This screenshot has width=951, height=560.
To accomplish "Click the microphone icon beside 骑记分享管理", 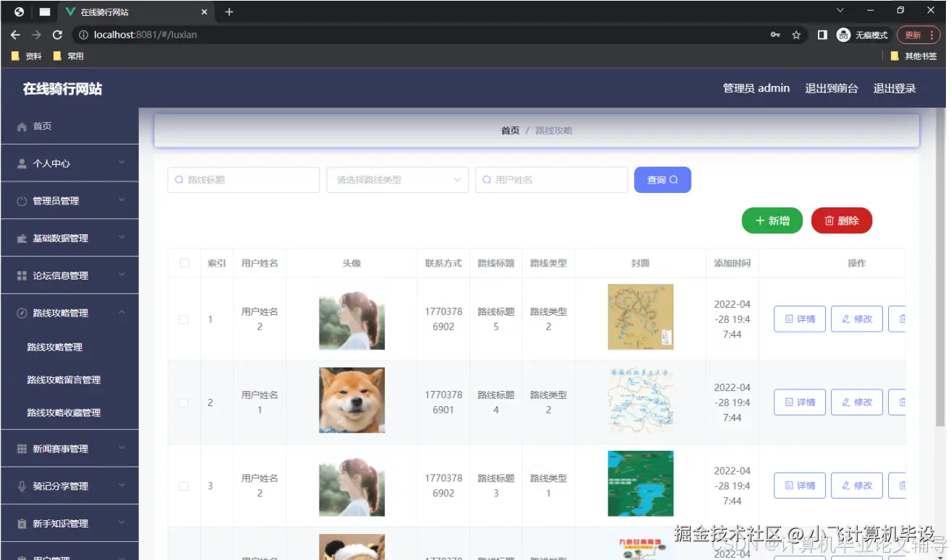I will (x=22, y=486).
